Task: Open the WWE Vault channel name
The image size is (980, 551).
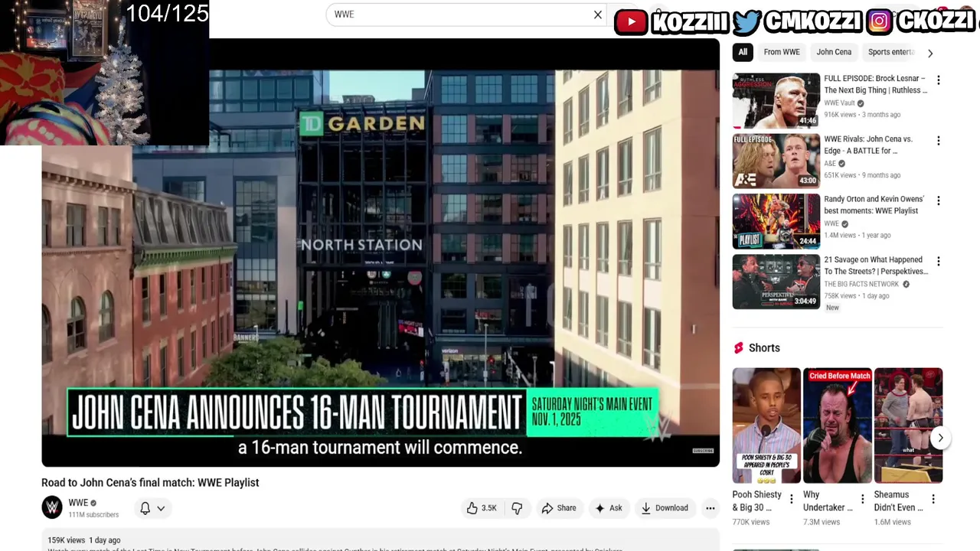Action: (839, 103)
